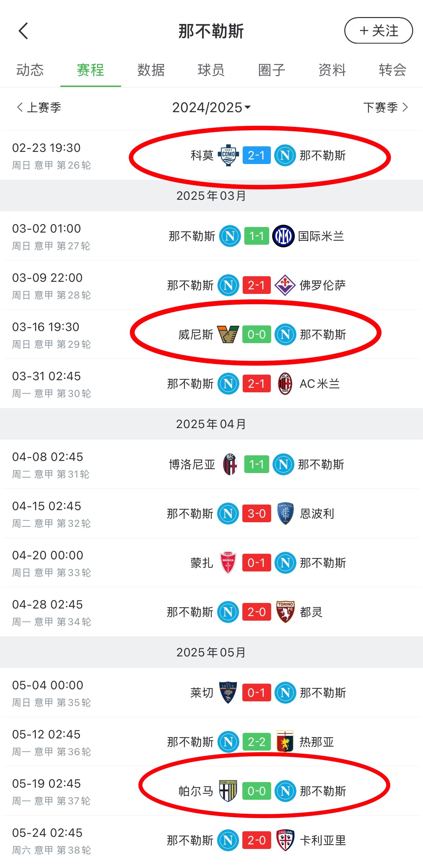Switch to the 球员 tab

pos(211,70)
